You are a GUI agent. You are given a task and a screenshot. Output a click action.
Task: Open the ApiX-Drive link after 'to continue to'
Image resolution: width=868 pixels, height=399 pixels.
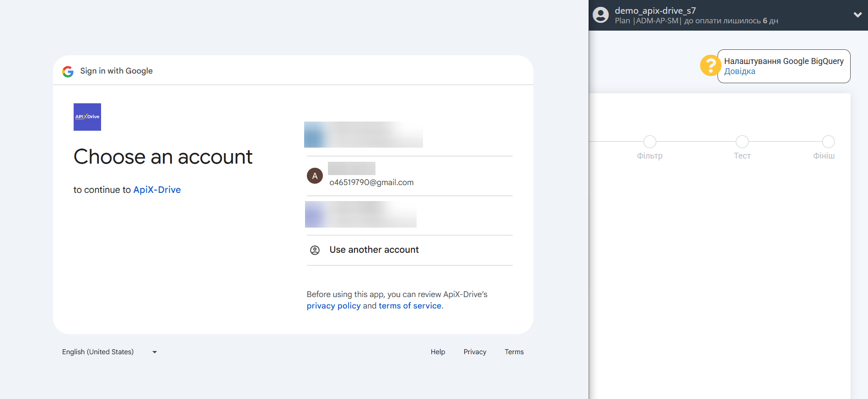157,190
